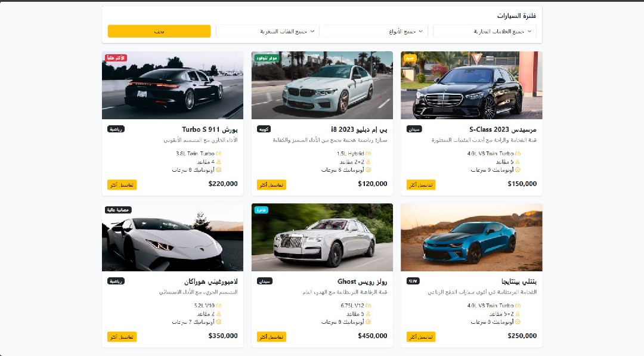Click engine icon beside 1.5L Hybrid
The image size is (644, 356).
pos(368,154)
